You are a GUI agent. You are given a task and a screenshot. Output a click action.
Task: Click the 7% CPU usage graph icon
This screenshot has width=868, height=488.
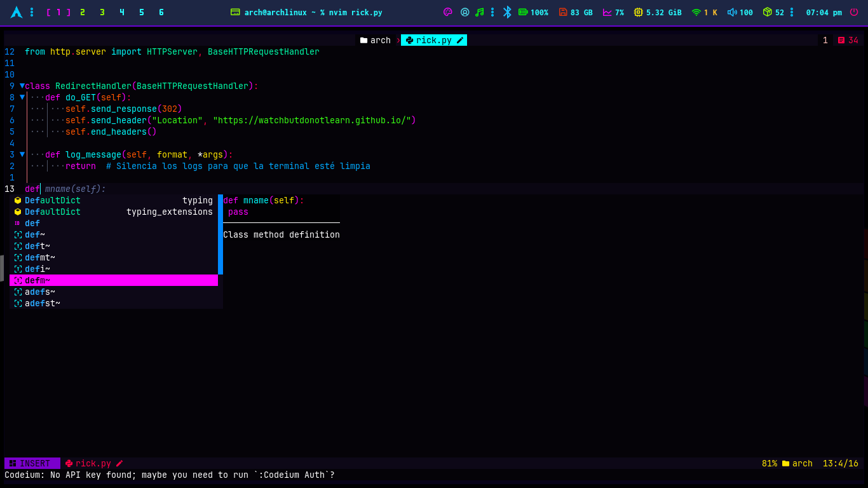(607, 12)
